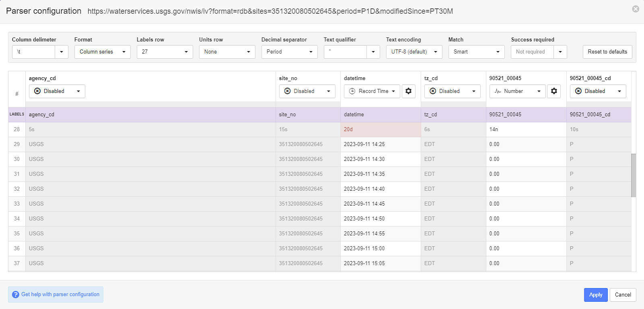Open the Format Column series dropdown
Screen dimensions: 644x309
pos(103,52)
